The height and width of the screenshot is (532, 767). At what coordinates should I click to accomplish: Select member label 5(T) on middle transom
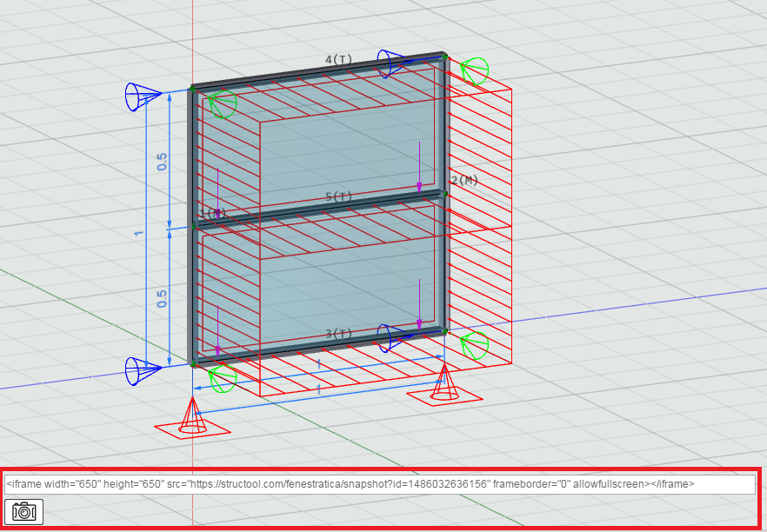[x=338, y=197]
